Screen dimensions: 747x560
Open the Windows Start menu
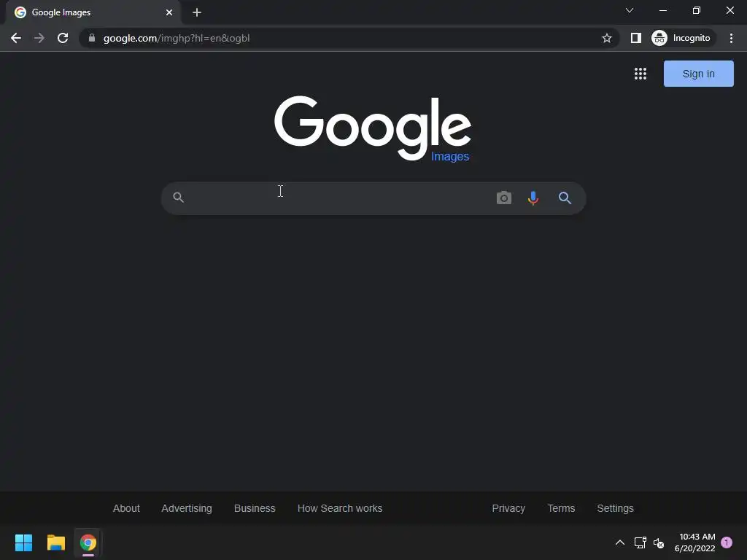pyautogui.click(x=23, y=542)
